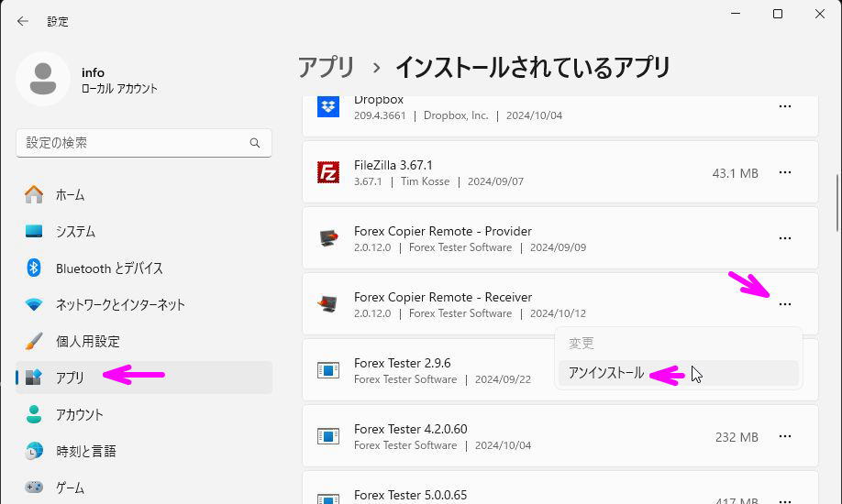The image size is (842, 504).
Task: Click Forex Copier Remote - Provider name
Action: point(442,231)
